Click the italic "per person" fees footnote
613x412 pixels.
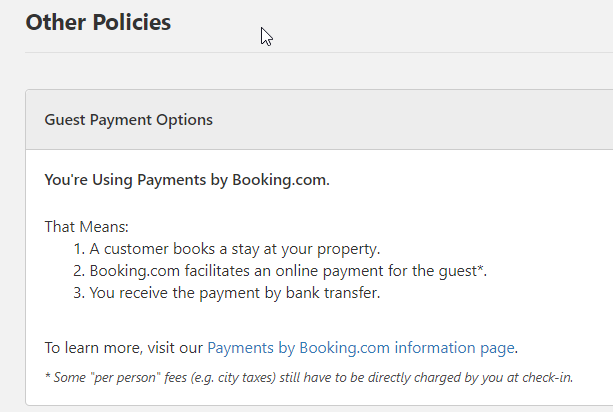point(314,377)
